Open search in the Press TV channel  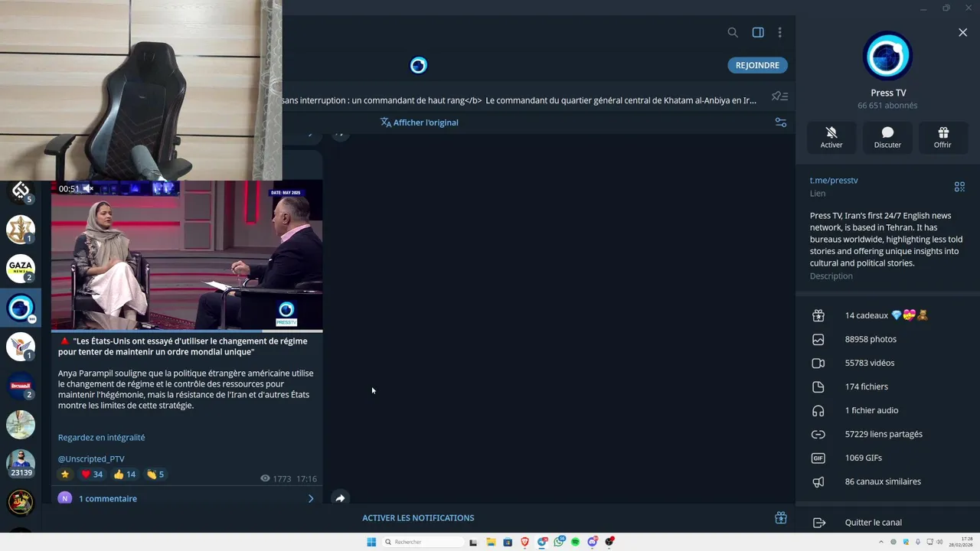733,32
